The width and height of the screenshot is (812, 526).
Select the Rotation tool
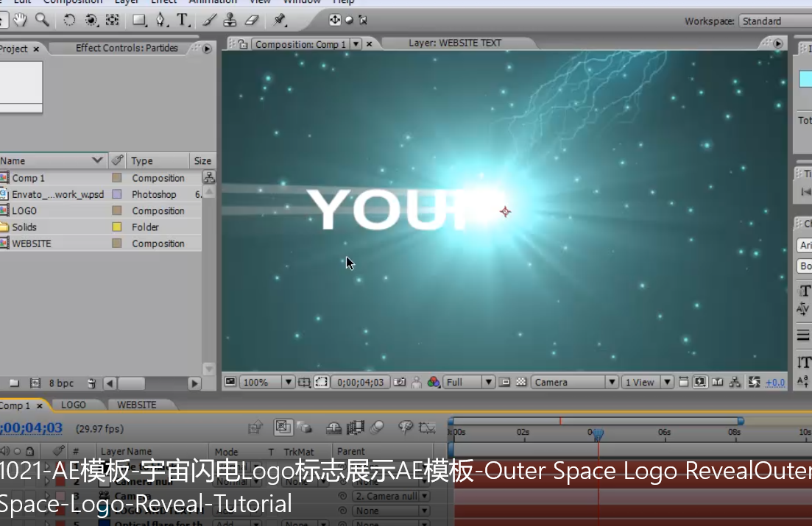(x=69, y=20)
